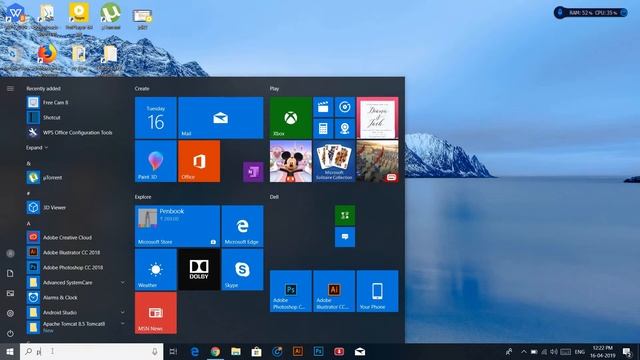Open Documents from Start sidebar
The height and width of the screenshot is (360, 640).
pos(10,273)
